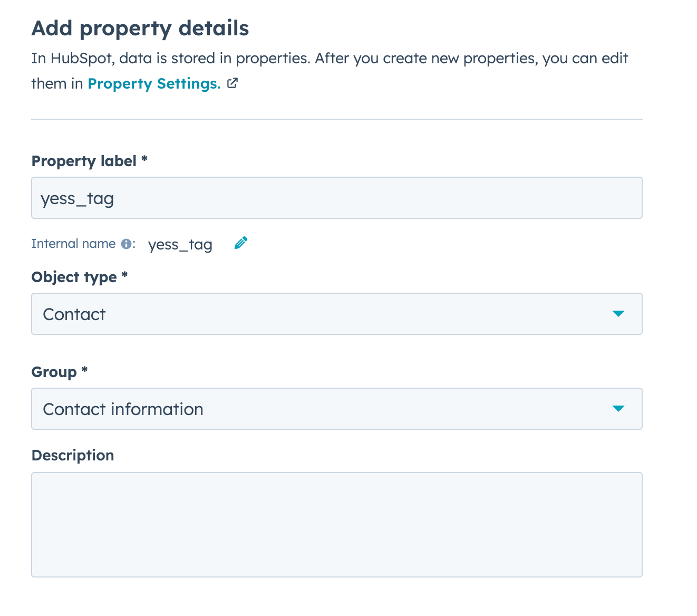Click the "Description" field label

point(73,455)
